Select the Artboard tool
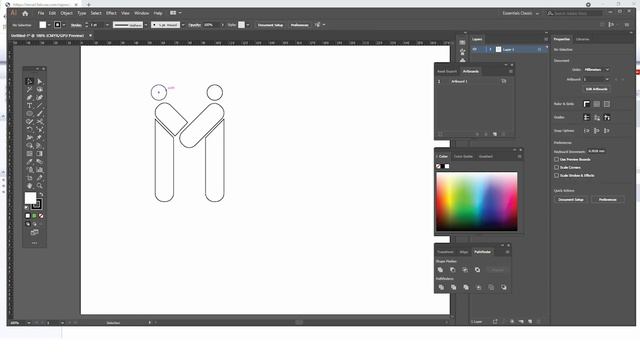The image size is (640, 360). [29, 178]
